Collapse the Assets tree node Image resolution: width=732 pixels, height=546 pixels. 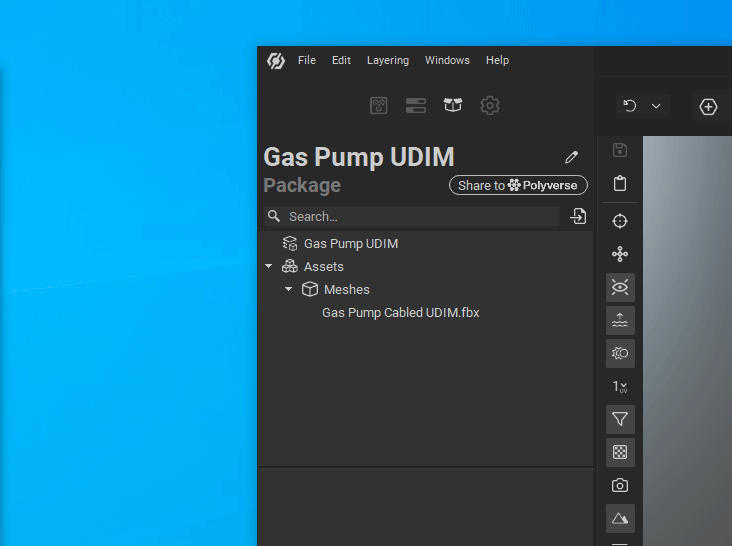[x=268, y=266]
